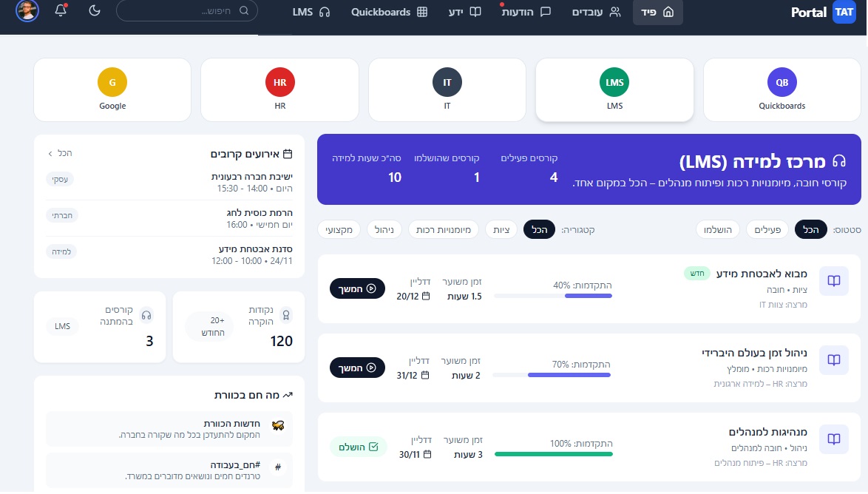The image size is (868, 494).
Task: Open the עובדים menu item
Action: point(597,12)
